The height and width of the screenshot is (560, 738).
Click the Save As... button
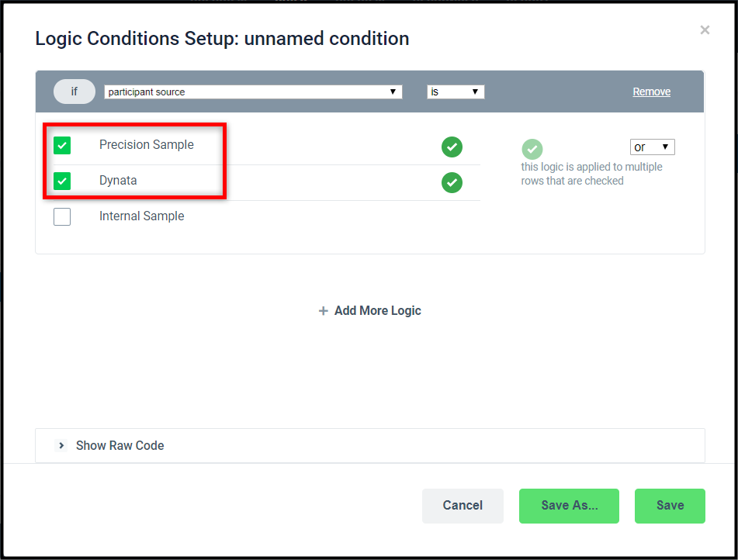click(569, 506)
